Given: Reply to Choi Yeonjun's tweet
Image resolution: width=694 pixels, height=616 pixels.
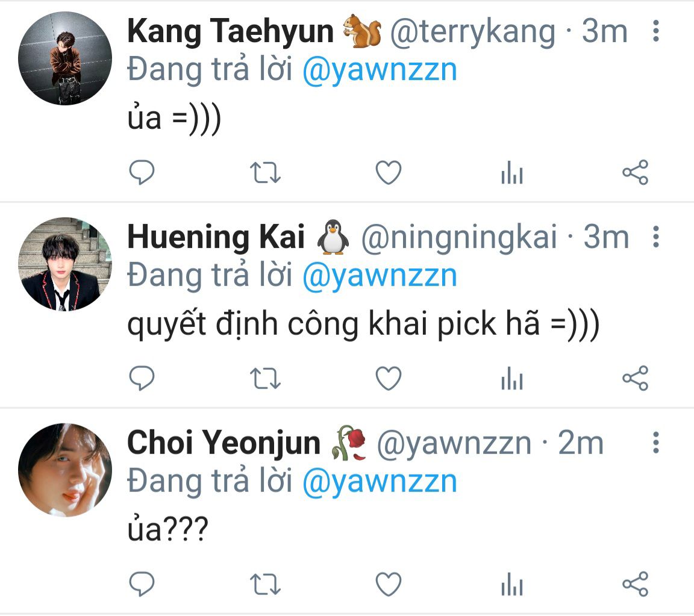Looking at the screenshot, I should click(142, 583).
